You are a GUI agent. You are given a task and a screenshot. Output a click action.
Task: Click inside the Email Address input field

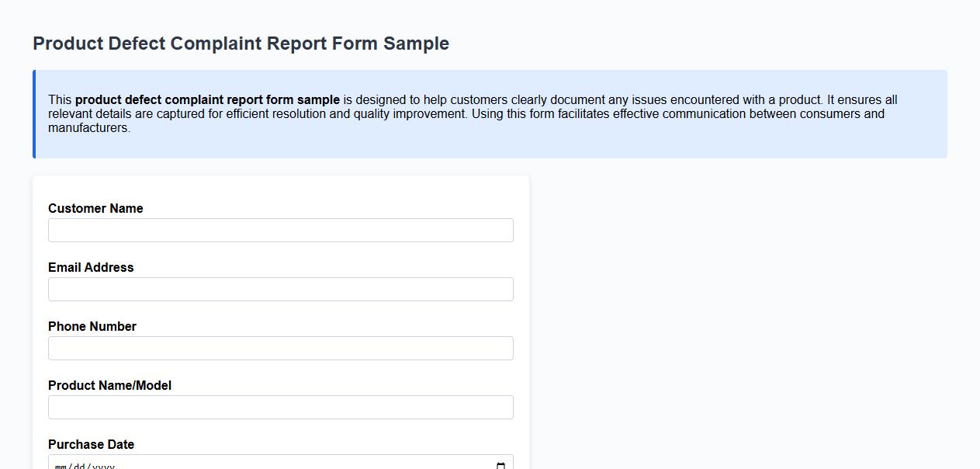point(281,289)
